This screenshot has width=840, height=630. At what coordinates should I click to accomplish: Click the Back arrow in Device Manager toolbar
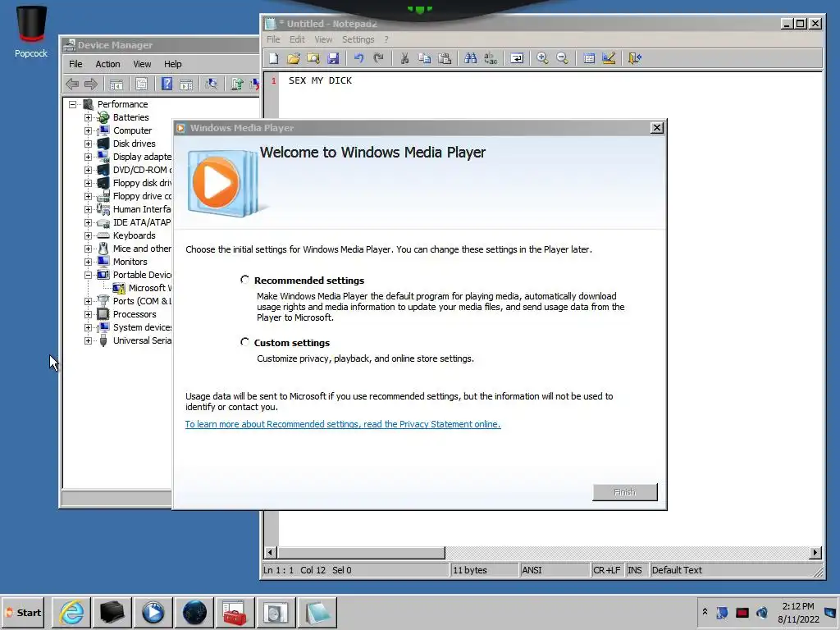pyautogui.click(x=72, y=84)
